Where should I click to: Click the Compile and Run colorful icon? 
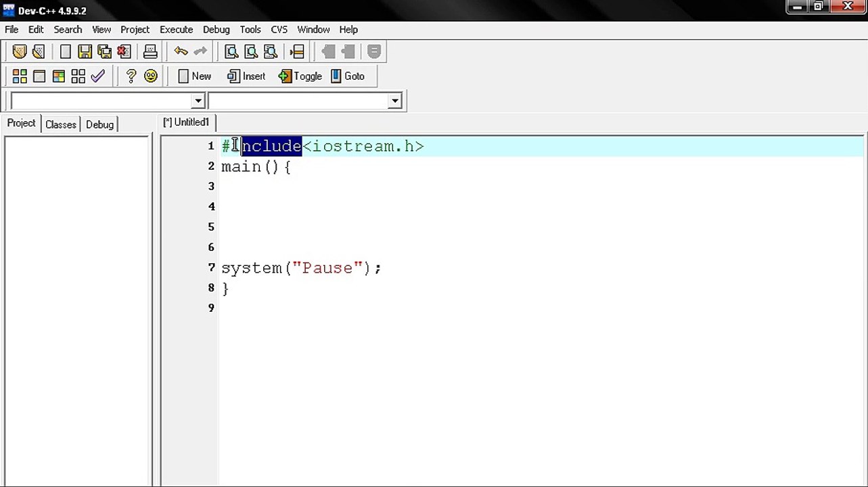coord(59,76)
